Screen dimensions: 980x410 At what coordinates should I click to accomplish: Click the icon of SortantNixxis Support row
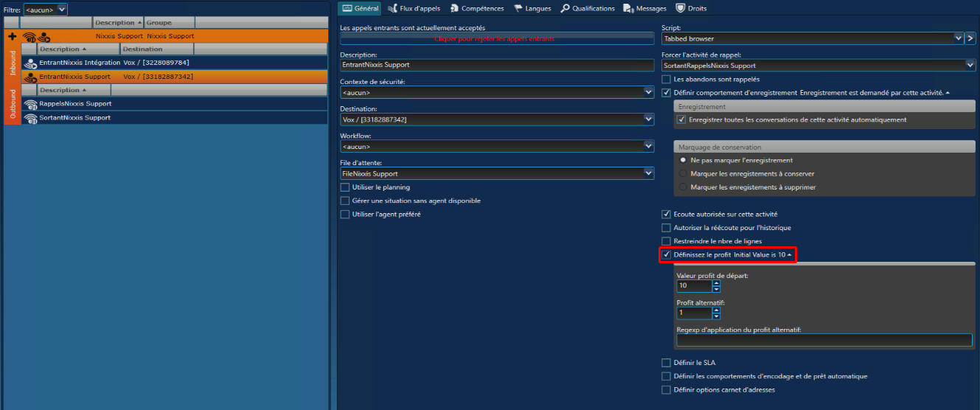point(31,118)
